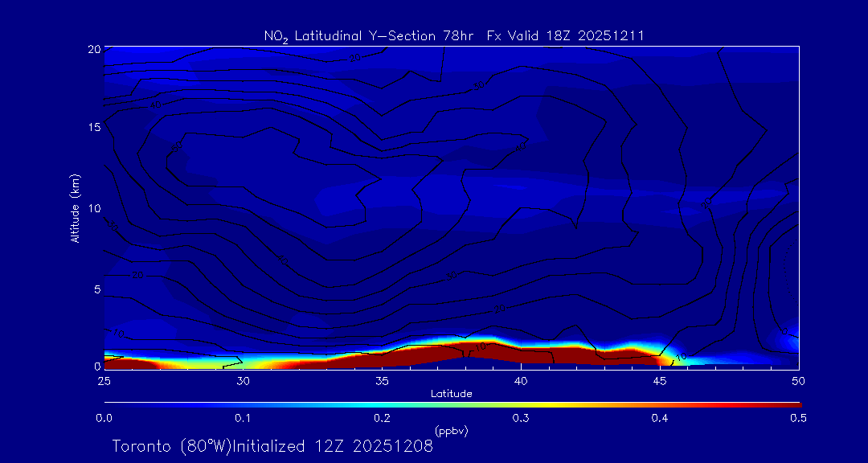Click the '(ppbv)' units label
Viewport: 868px width, 463px height.
(451, 431)
